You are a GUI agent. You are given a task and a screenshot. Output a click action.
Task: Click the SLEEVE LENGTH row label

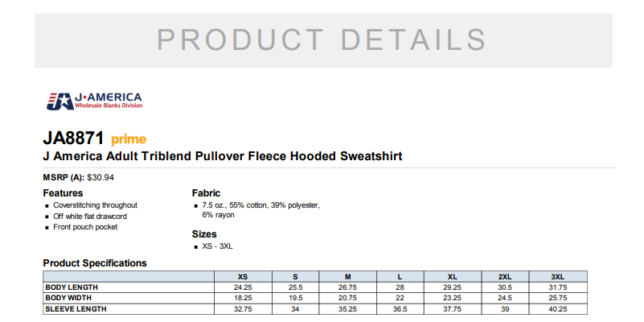tap(75, 308)
